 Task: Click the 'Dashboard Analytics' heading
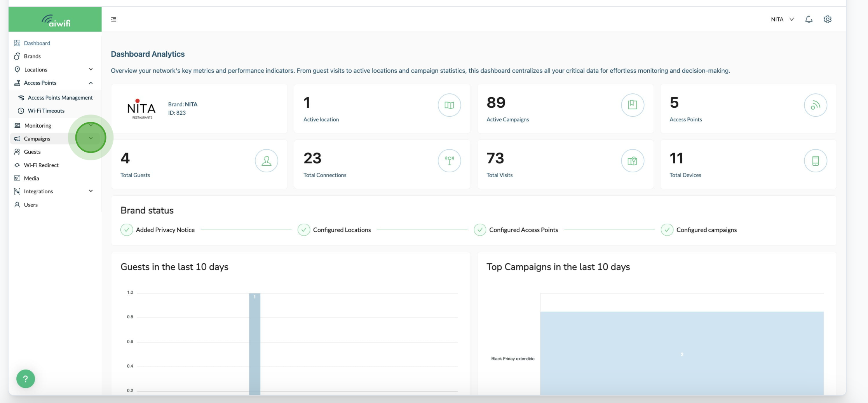tap(148, 54)
